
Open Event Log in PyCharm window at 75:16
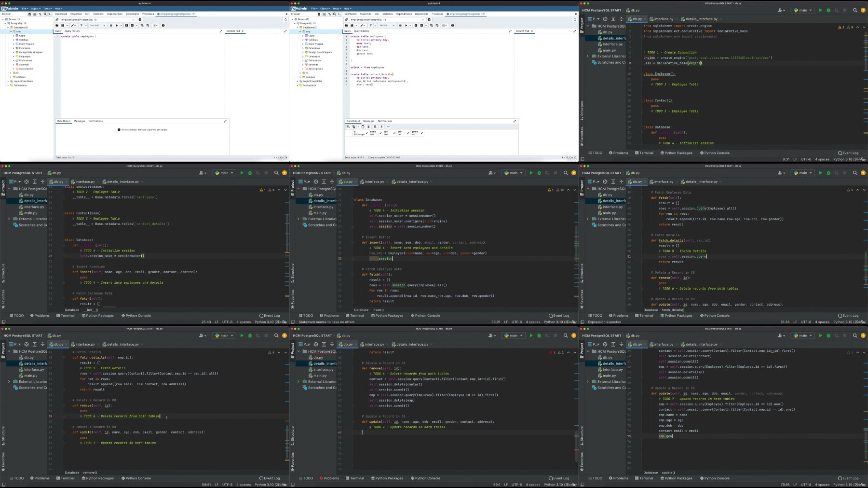[848, 478]
